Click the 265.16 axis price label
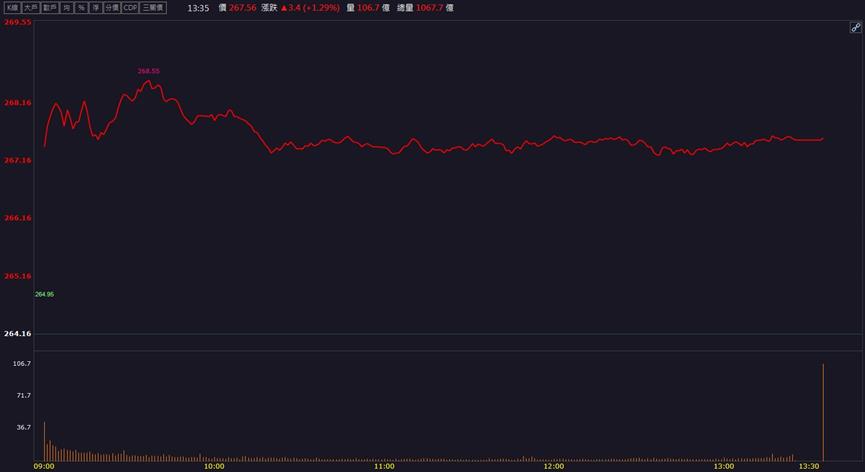This screenshot has width=865, height=472. (18, 276)
